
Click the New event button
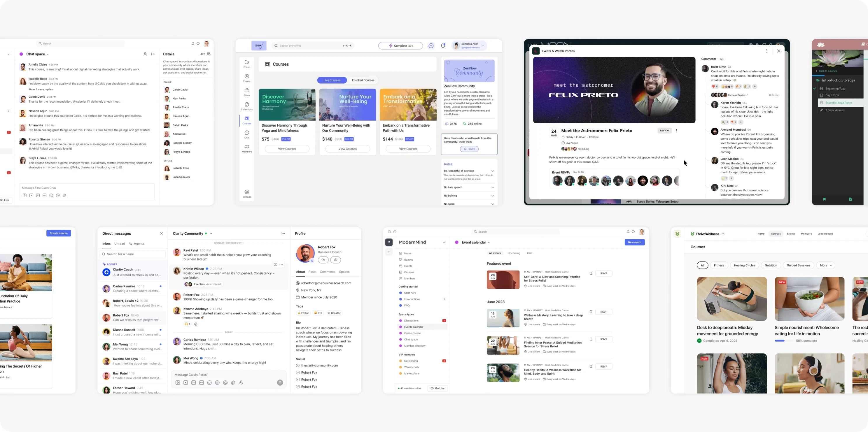634,243
